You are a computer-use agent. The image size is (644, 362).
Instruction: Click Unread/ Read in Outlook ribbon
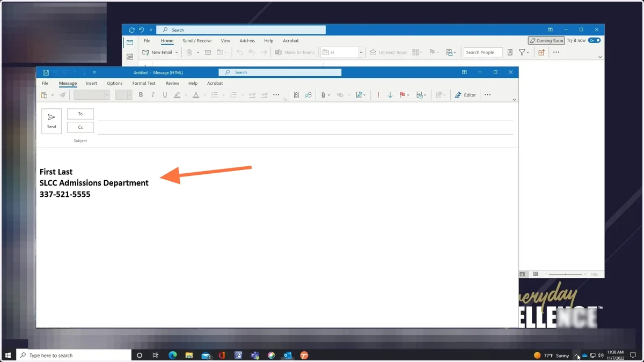(388, 53)
